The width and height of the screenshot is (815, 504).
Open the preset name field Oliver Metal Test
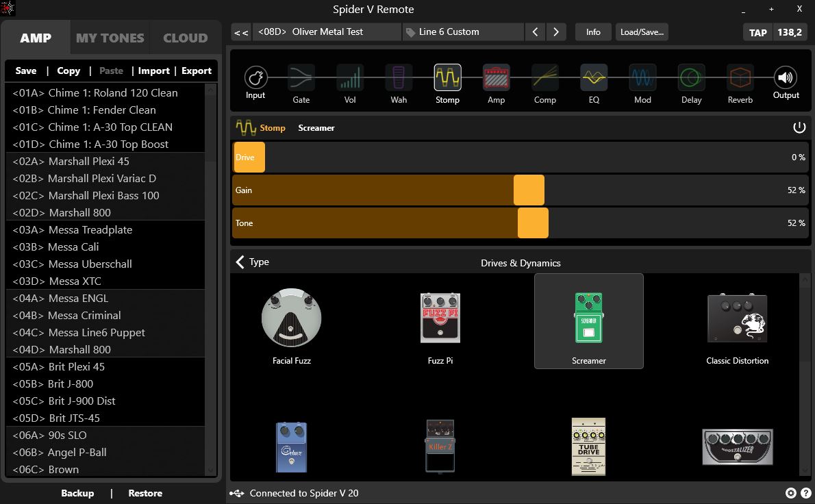327,32
